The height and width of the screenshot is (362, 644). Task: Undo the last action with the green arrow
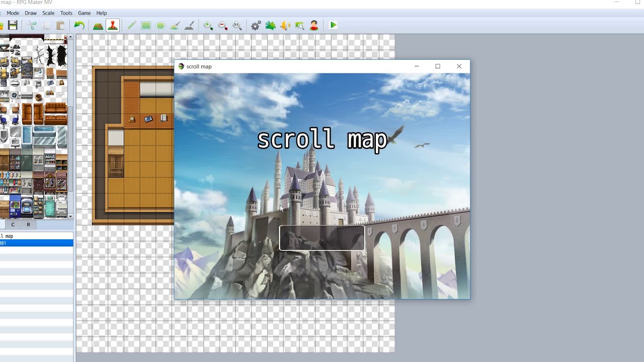(x=79, y=25)
